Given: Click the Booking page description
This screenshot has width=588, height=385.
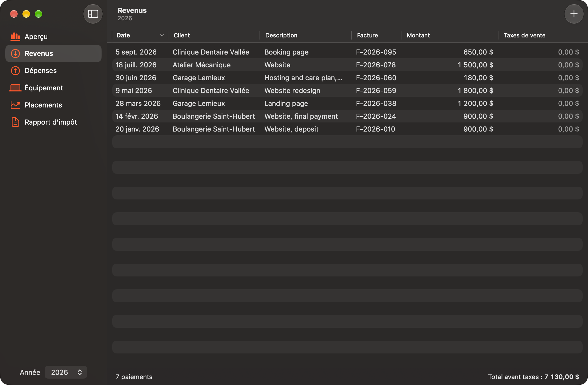Looking at the screenshot, I should tap(286, 52).
